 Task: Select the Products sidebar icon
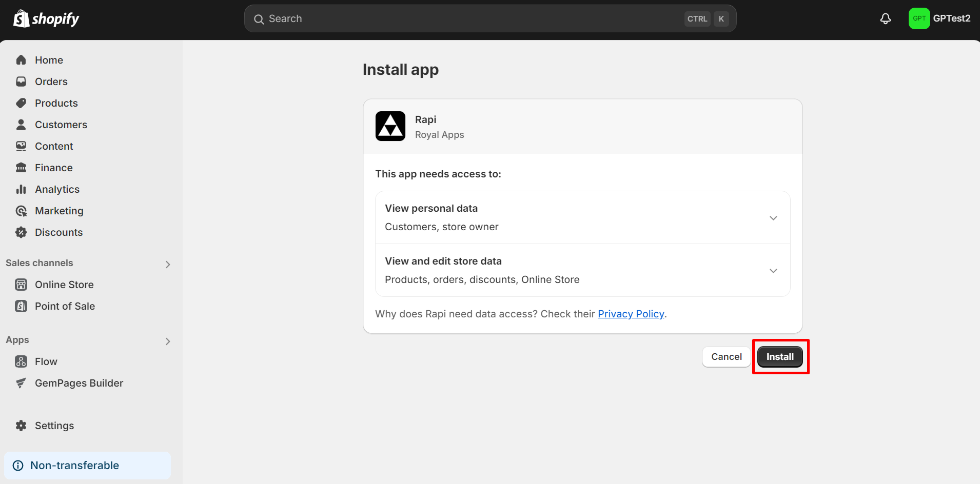[21, 103]
